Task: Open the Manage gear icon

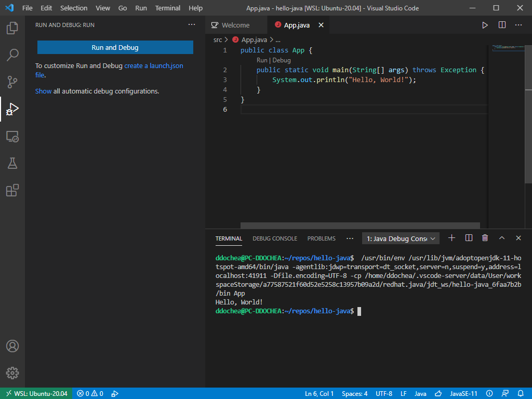Action: 12,373
